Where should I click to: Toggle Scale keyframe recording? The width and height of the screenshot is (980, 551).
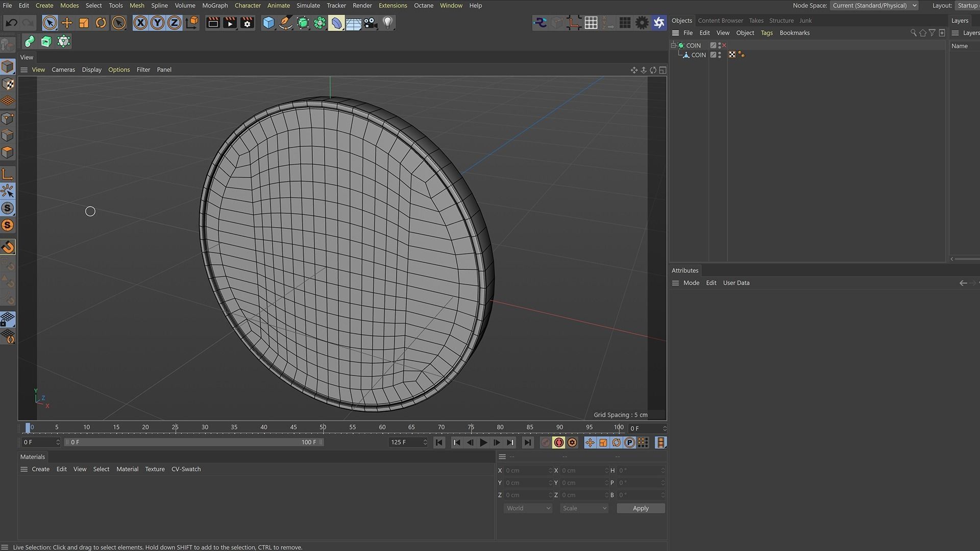(603, 443)
